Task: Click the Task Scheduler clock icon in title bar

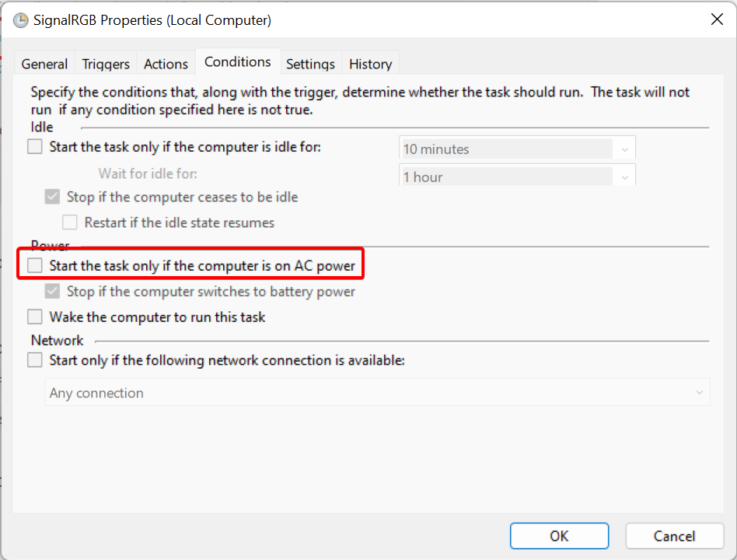Action: pos(20,21)
